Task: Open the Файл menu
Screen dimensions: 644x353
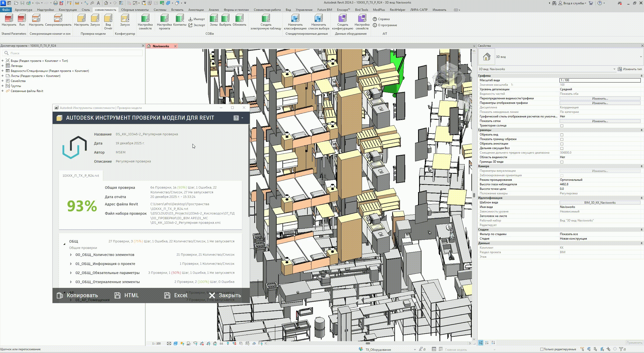Action: (x=6, y=10)
